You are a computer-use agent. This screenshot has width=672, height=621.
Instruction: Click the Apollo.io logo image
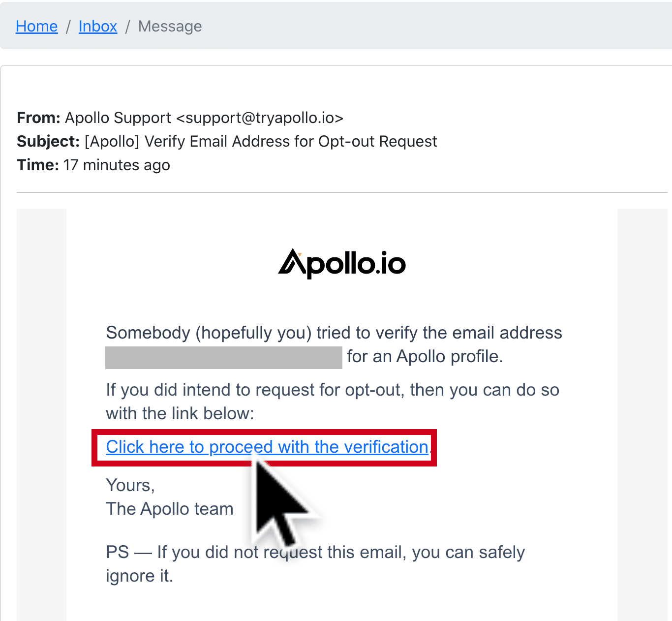(x=342, y=264)
